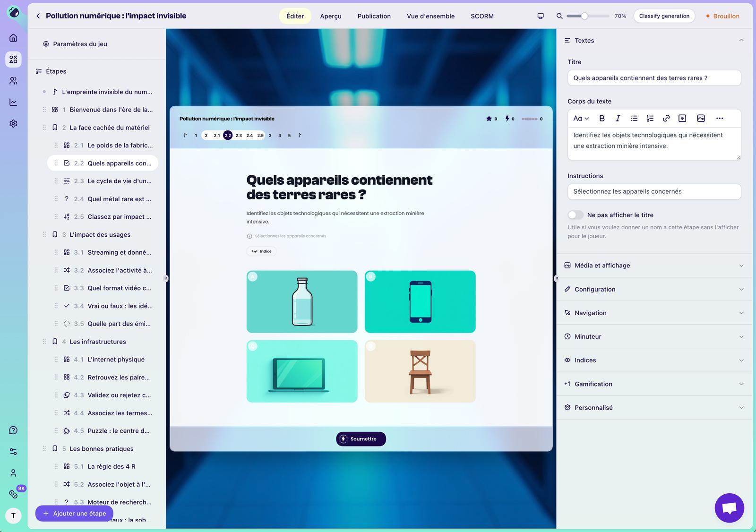Viewport: 756px width, 532px height.
Task: Click the Titre input field
Action: tap(654, 78)
